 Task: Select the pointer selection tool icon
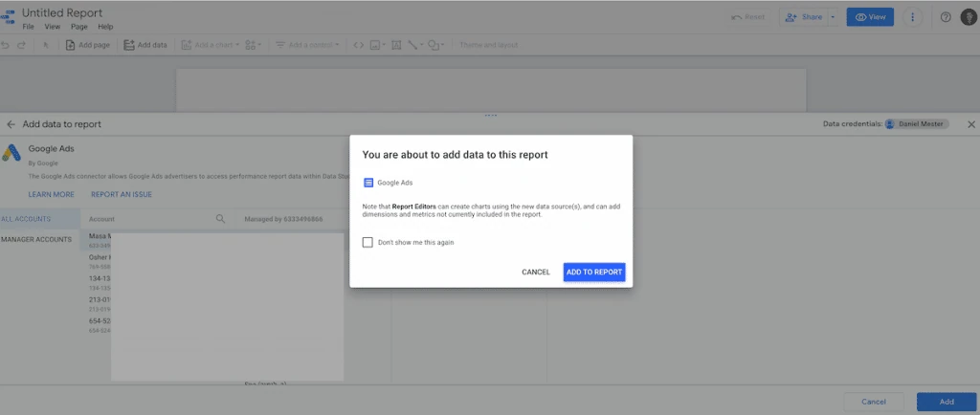pos(46,45)
